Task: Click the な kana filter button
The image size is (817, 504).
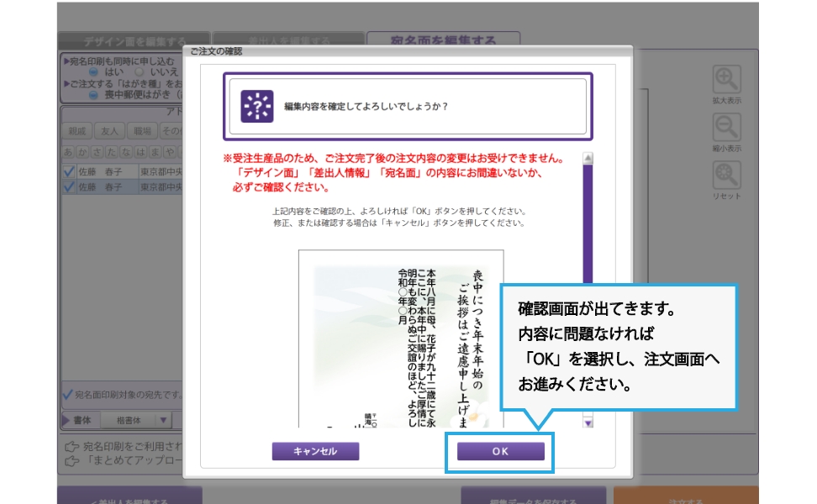Action: tap(126, 152)
